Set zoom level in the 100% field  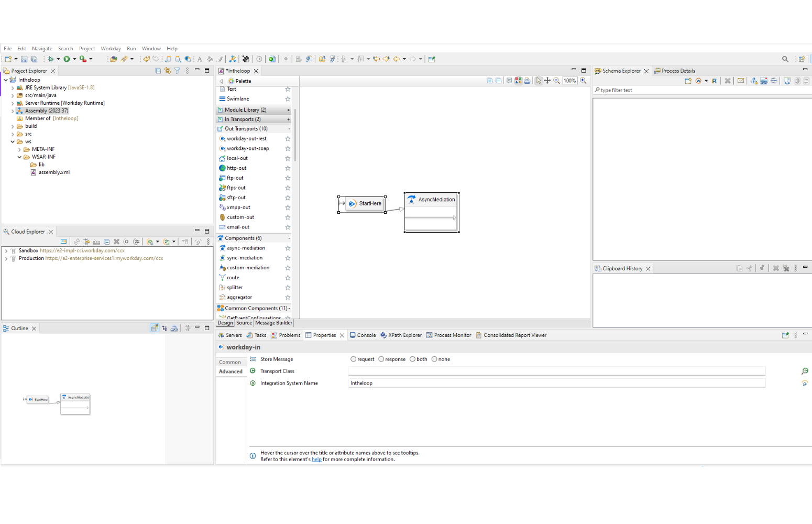569,80
